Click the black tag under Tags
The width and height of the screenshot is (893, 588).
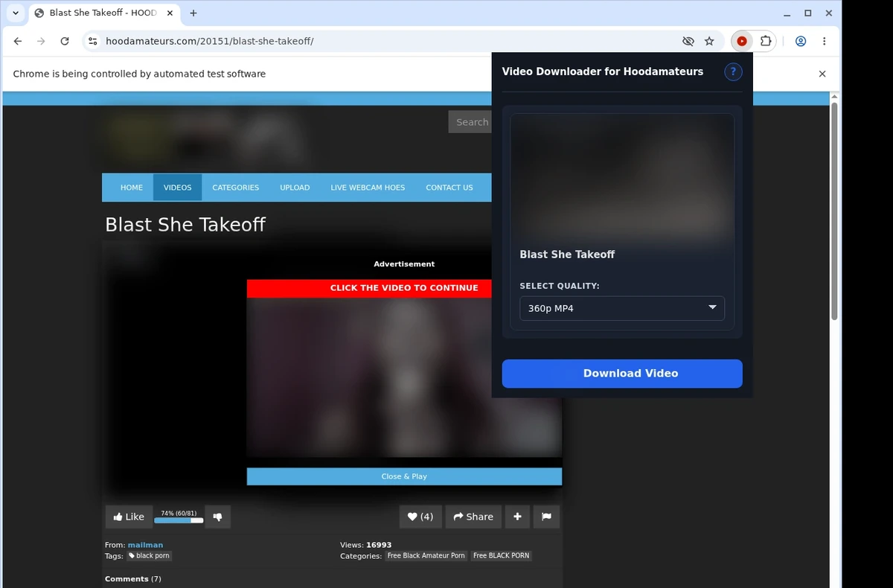(x=149, y=556)
